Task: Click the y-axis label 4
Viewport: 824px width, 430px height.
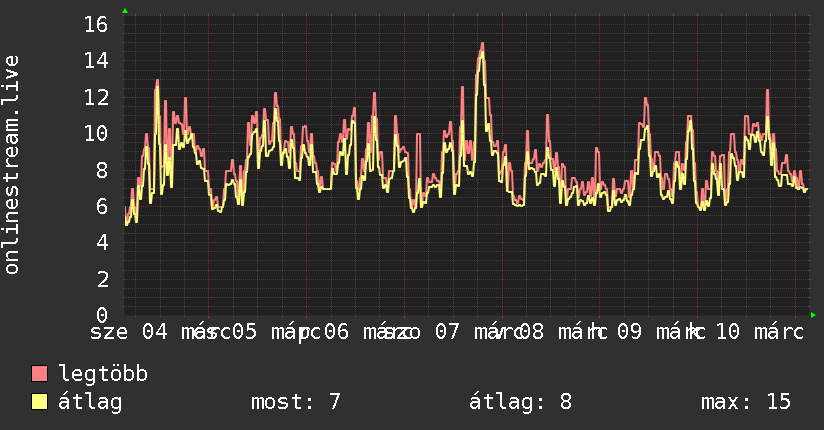Action: (x=102, y=242)
